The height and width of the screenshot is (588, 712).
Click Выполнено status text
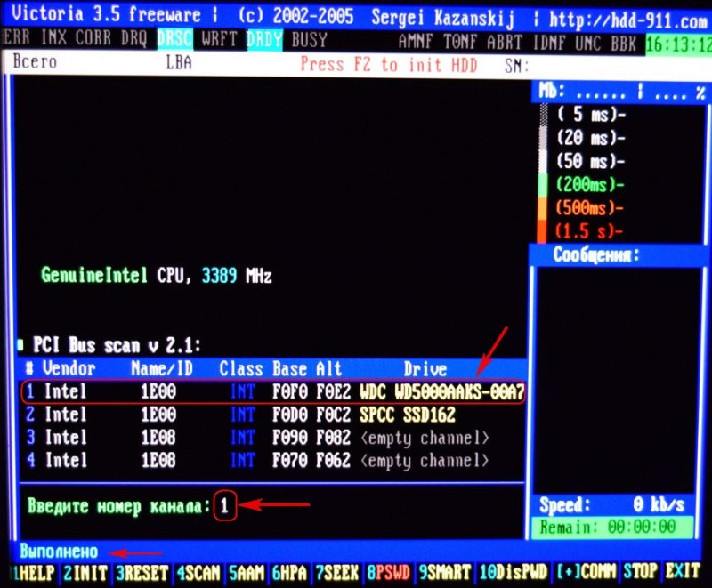pos(59,552)
